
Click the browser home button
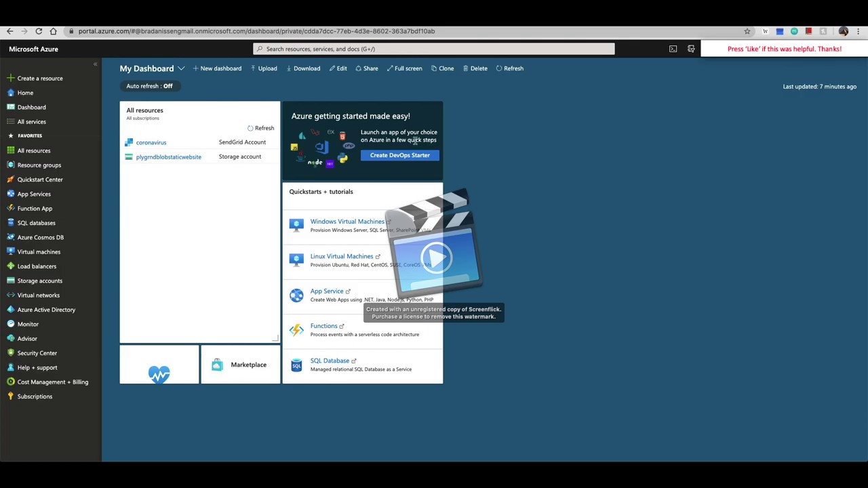point(53,31)
